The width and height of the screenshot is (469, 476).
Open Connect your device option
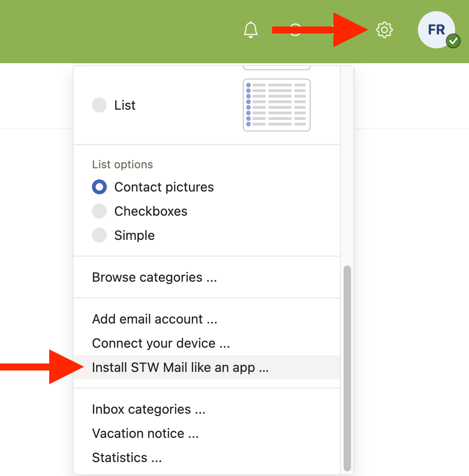tap(161, 344)
